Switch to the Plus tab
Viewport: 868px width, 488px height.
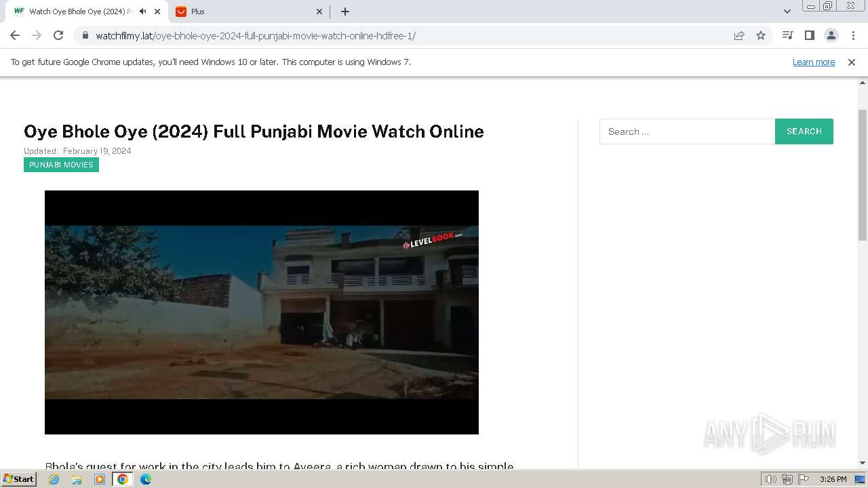click(244, 12)
